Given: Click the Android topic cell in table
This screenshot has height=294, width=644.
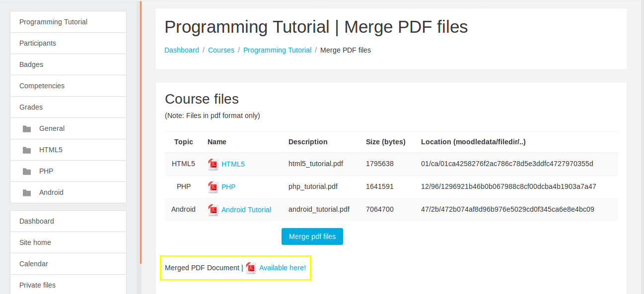Looking at the screenshot, I should (184, 209).
